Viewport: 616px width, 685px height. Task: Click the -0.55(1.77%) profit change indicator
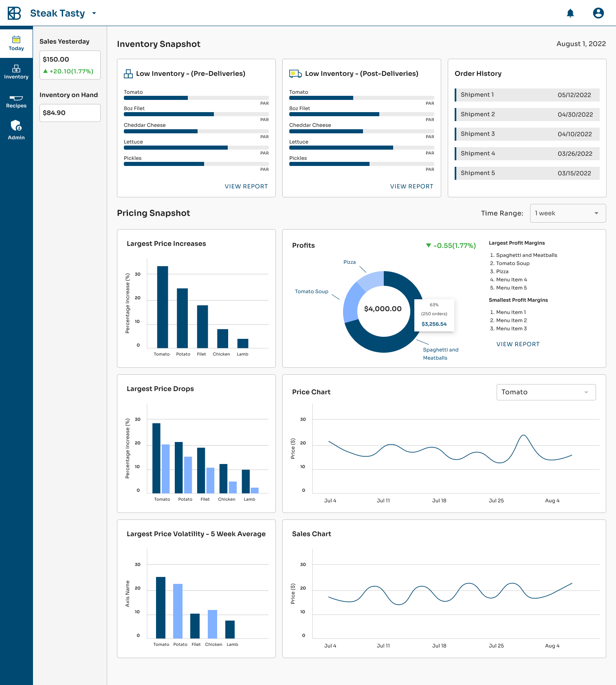[451, 245]
